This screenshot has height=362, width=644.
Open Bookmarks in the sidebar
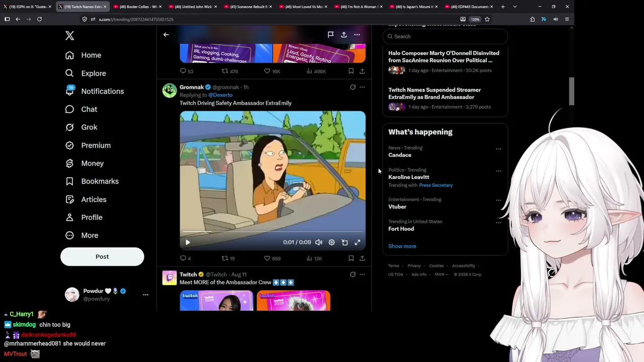tap(92, 182)
